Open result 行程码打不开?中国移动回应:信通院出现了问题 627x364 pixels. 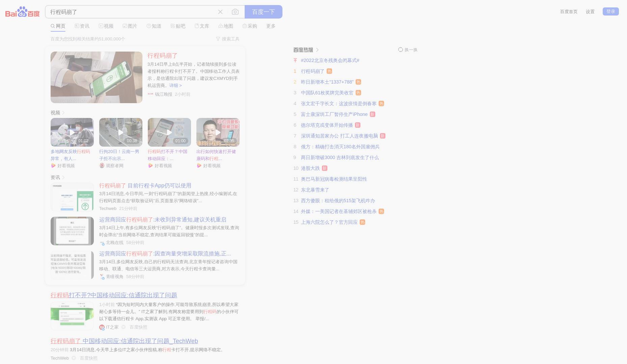tap(114, 295)
